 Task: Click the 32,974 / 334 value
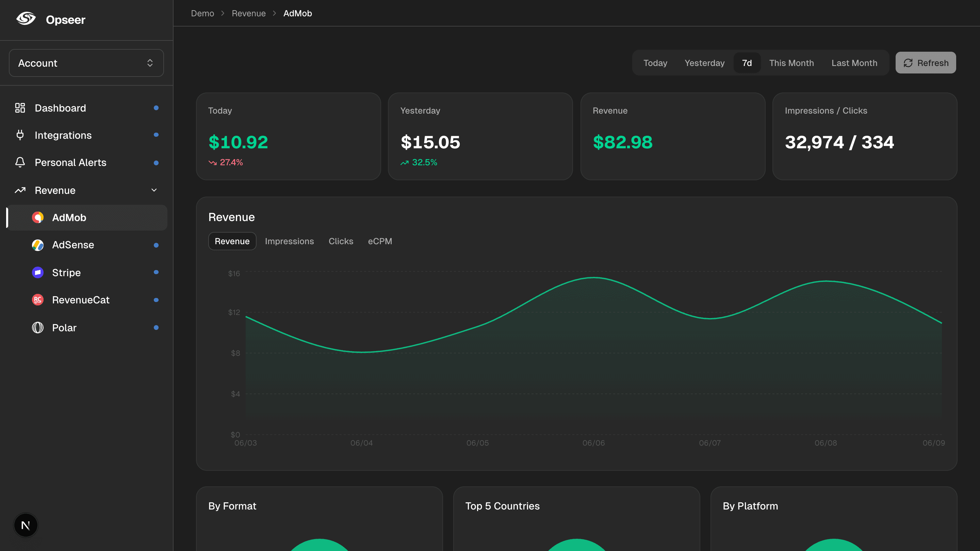tap(839, 142)
